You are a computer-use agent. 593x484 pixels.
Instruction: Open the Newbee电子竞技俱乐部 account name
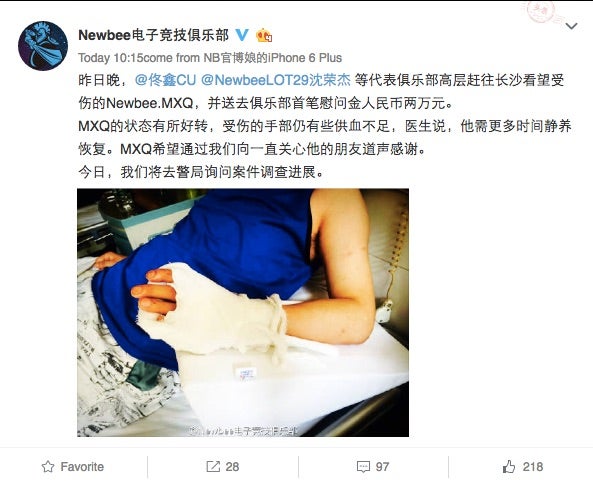click(x=153, y=35)
